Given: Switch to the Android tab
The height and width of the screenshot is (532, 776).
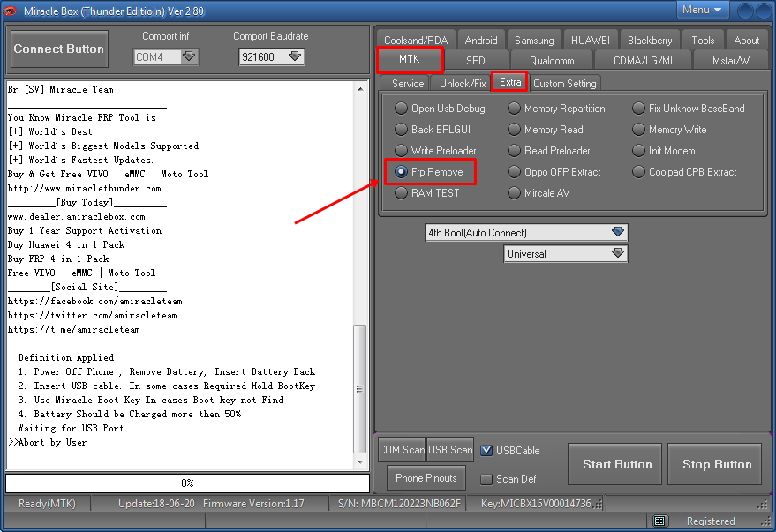Looking at the screenshot, I should tap(481, 40).
